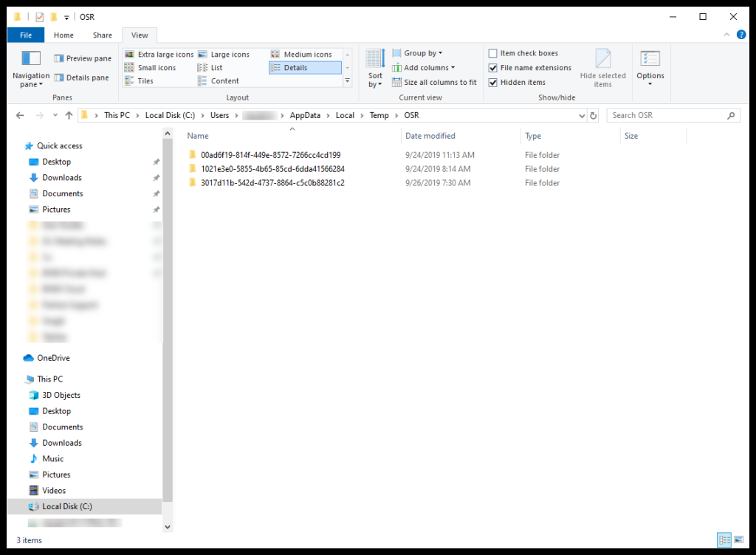756x555 pixels.
Task: Click Size all columns to fit
Action: coord(434,83)
